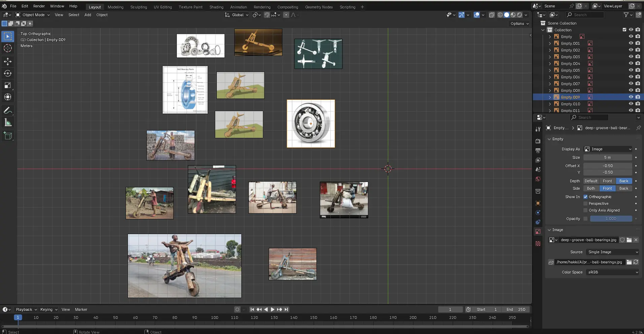
Task: Switch viewport shading to Material Preview
Action: [x=513, y=15]
